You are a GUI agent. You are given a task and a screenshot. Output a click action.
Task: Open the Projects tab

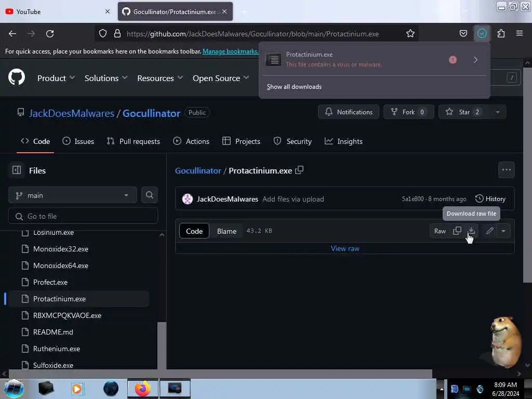click(x=241, y=141)
